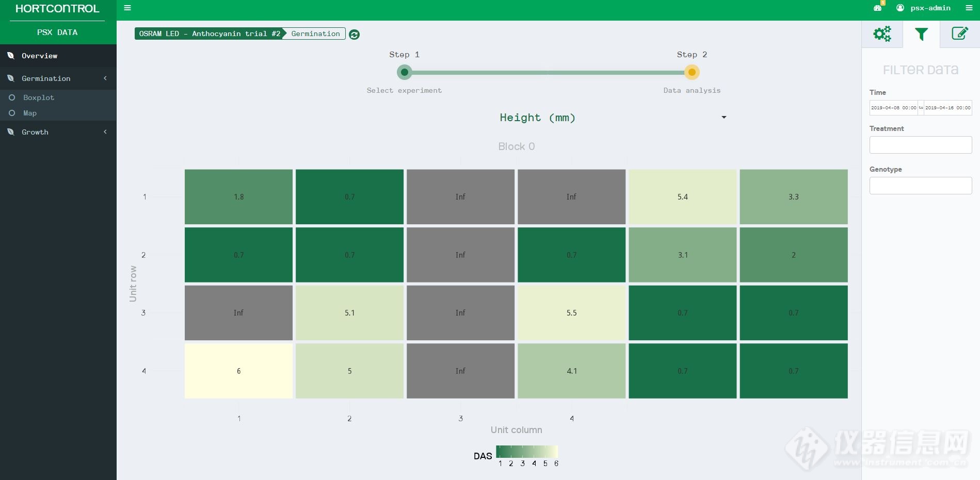Click the Block 0 chart title
980x480 pixels.
[x=517, y=146]
